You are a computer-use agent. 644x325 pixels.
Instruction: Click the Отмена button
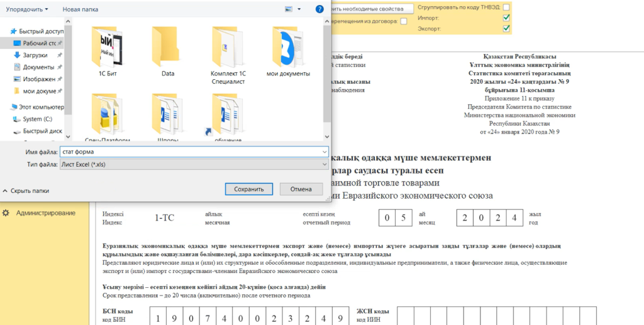point(301,189)
